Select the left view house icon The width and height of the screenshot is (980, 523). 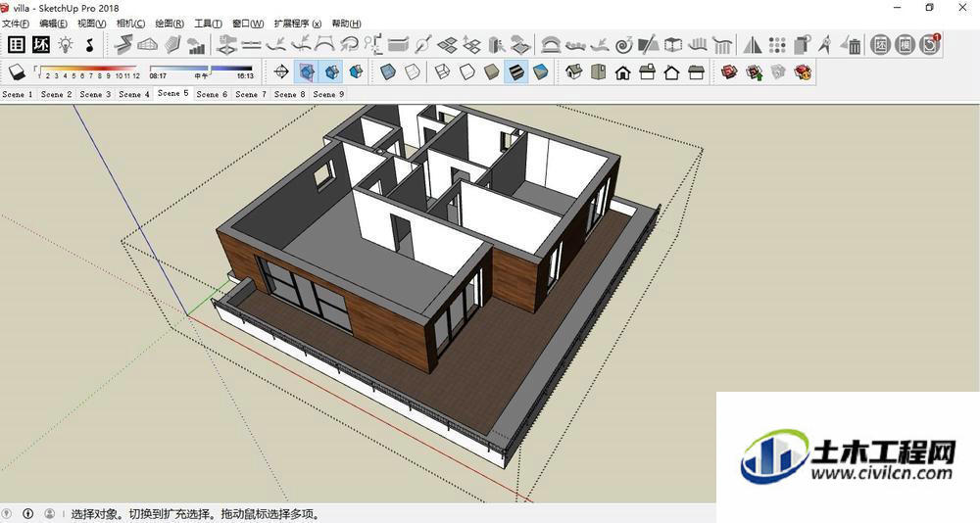click(x=696, y=72)
